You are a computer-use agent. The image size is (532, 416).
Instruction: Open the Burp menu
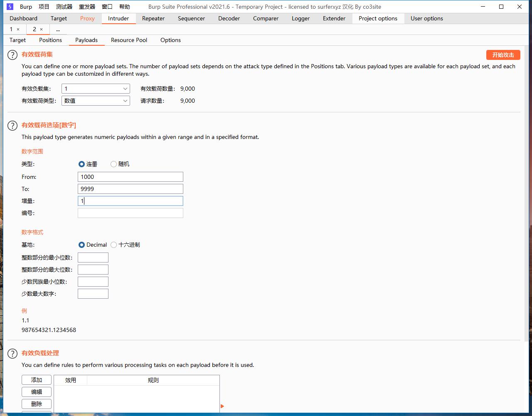click(26, 7)
